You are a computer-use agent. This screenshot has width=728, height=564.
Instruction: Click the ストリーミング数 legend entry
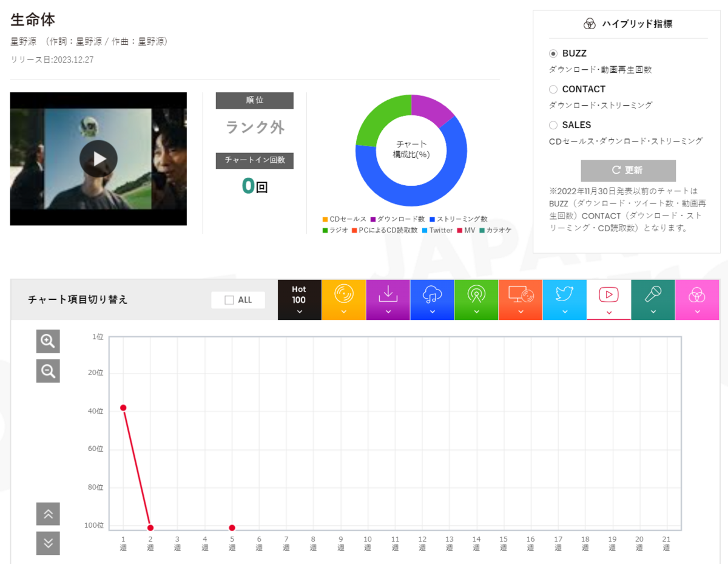point(458,219)
